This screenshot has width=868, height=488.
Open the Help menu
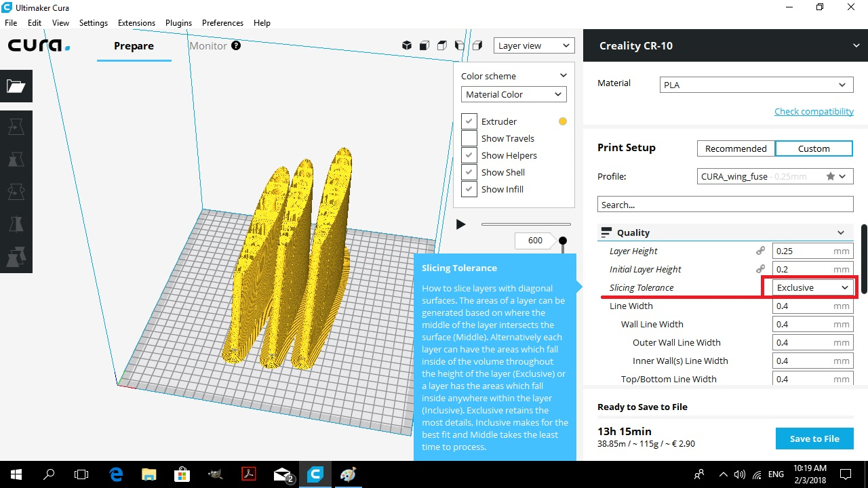(x=262, y=22)
